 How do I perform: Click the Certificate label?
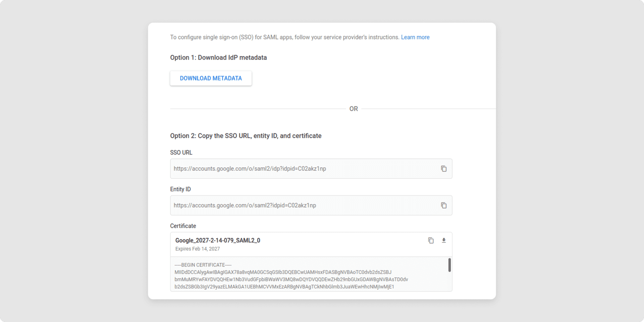(183, 226)
